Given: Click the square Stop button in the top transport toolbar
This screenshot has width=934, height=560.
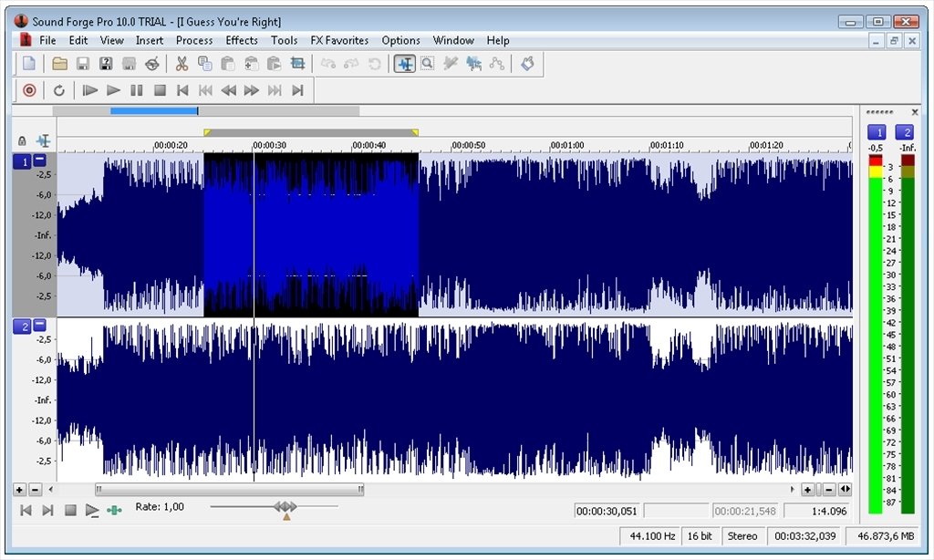Looking at the screenshot, I should 160,90.
